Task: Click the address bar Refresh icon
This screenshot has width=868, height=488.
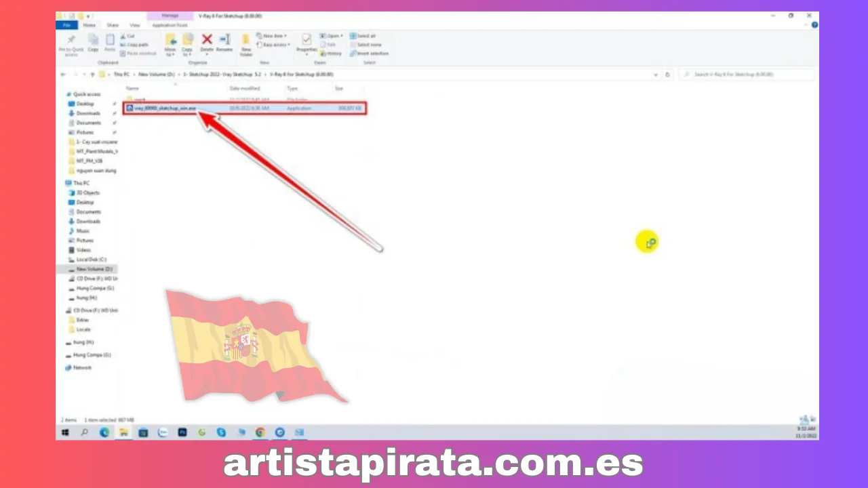Action: tap(668, 75)
